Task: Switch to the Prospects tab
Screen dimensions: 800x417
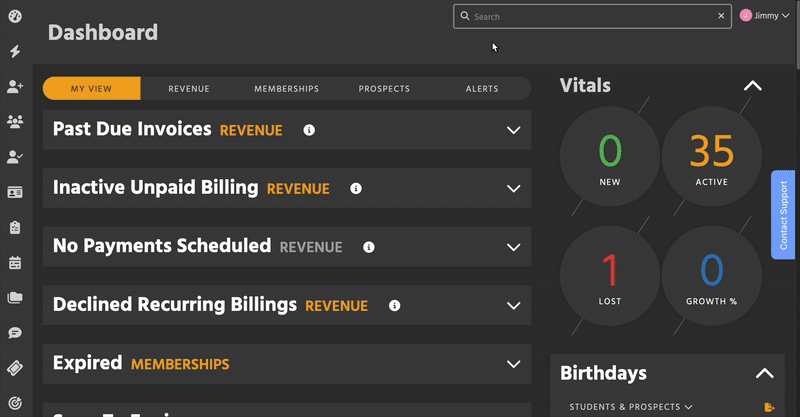Action: click(384, 89)
